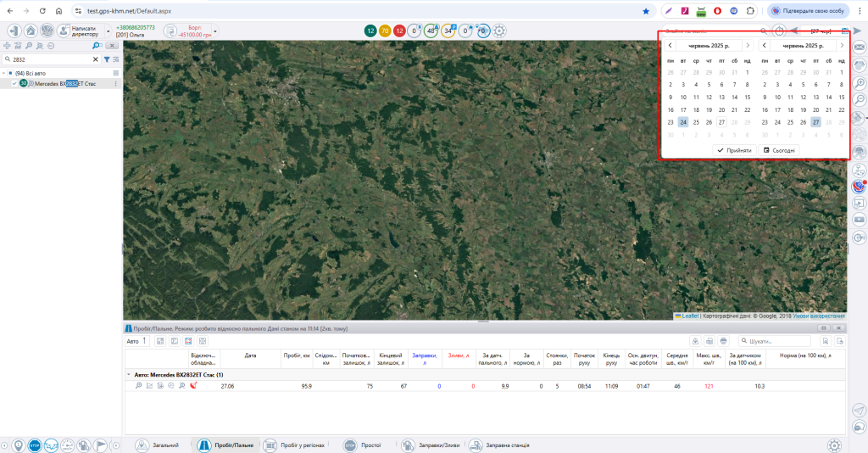Switch to the 'Загальний' report tab
Screen dimensions: 868x453
(158, 445)
